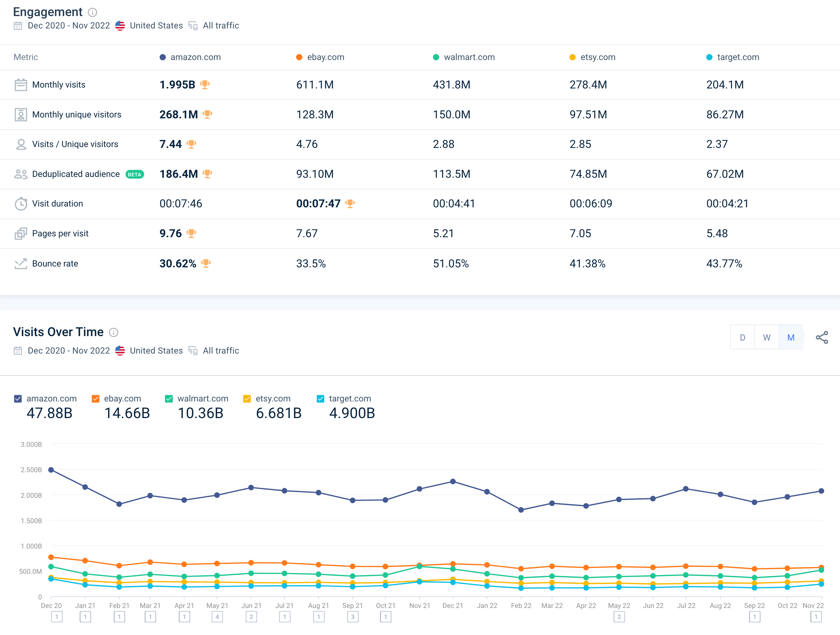This screenshot has width=840, height=635.
Task: Open the Sep 21 annotation marker labeled 3
Action: 353,617
